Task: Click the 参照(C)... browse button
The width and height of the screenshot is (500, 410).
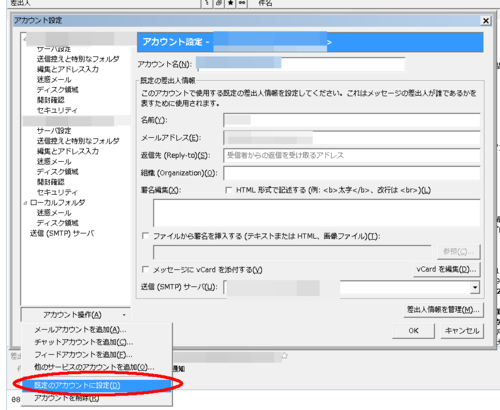Action: 459,252
